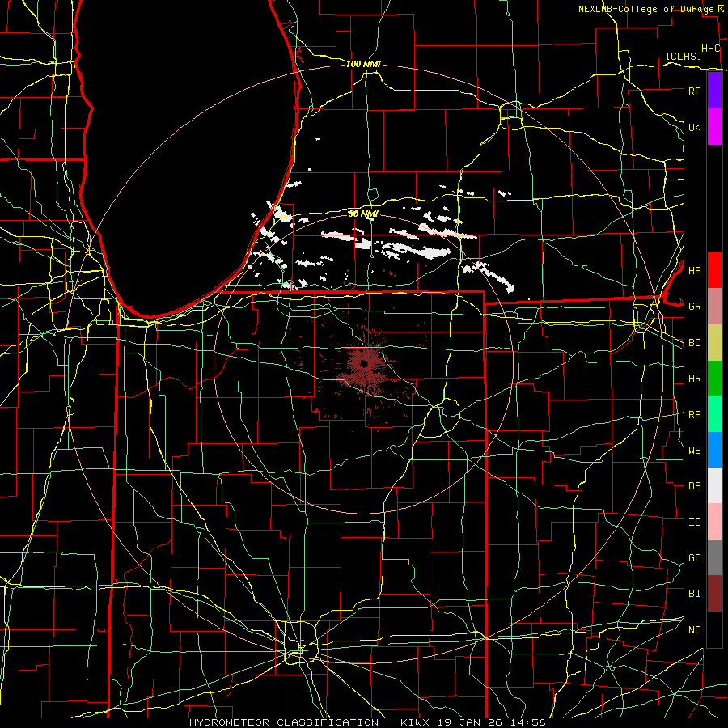Viewport: 728px width, 728px height.
Task: Select the GR pink legend swatch
Action: point(714,307)
